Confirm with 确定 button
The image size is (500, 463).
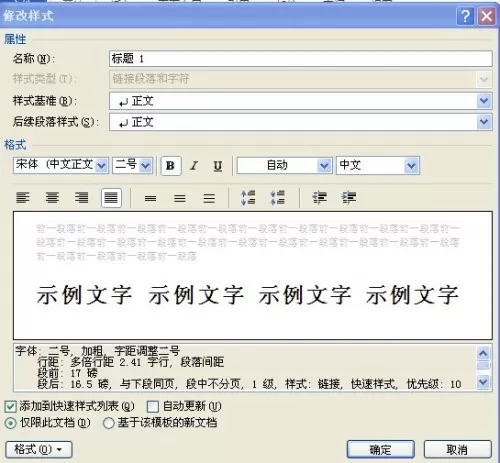click(x=381, y=450)
